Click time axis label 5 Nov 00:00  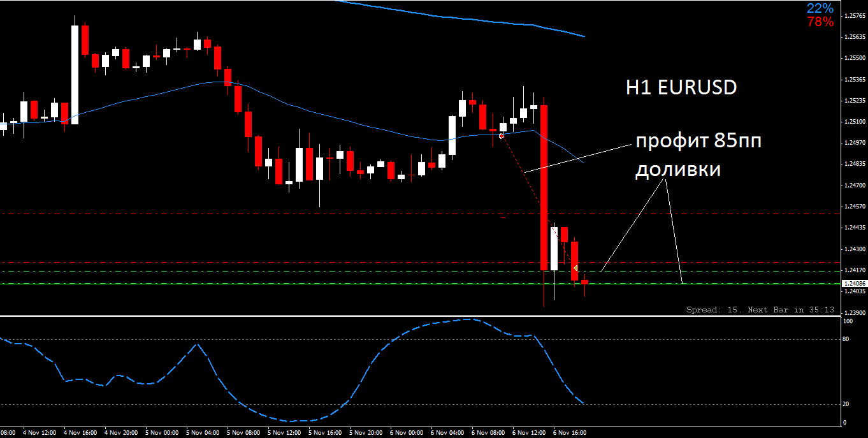tap(163, 433)
